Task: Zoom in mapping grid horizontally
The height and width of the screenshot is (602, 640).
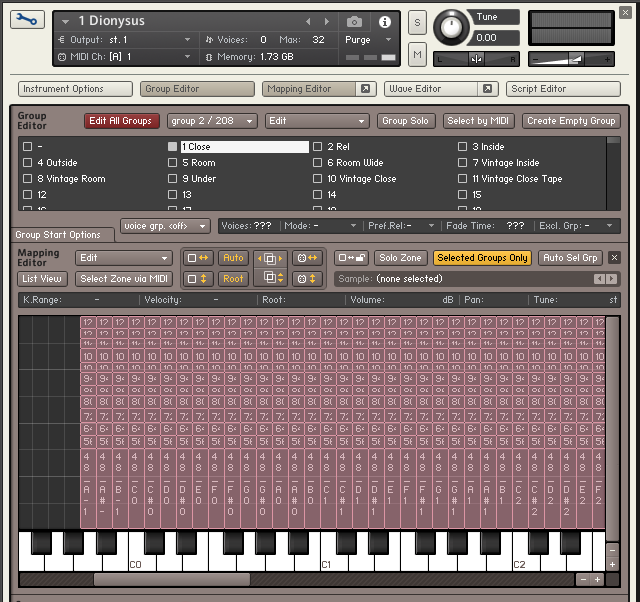Action: click(597, 580)
